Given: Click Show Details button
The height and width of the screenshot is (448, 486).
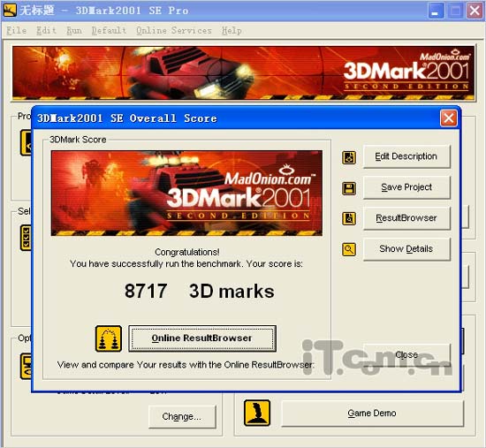Looking at the screenshot, I should pyautogui.click(x=406, y=248).
